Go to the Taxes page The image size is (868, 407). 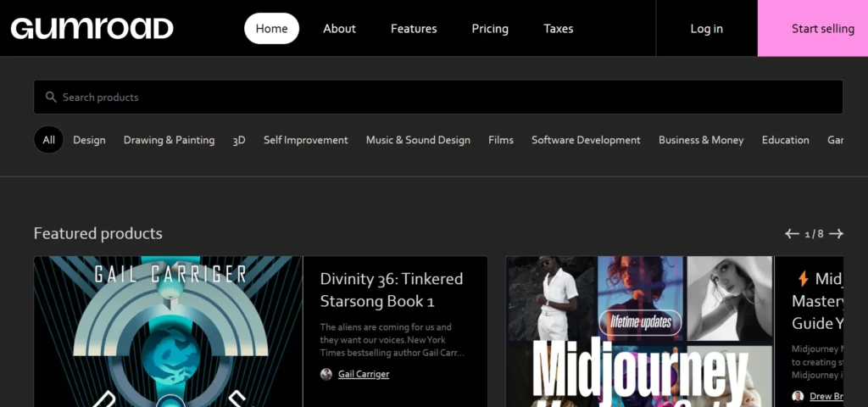pos(558,29)
